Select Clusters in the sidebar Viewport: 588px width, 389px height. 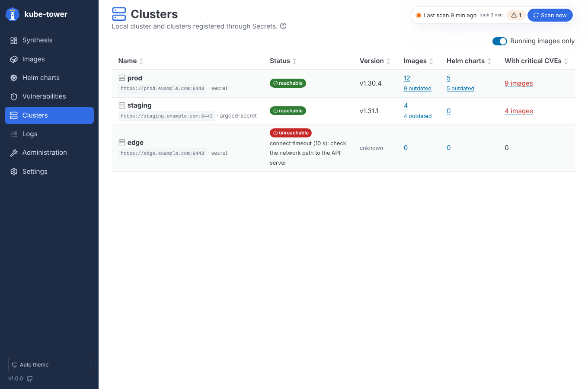[49, 115]
